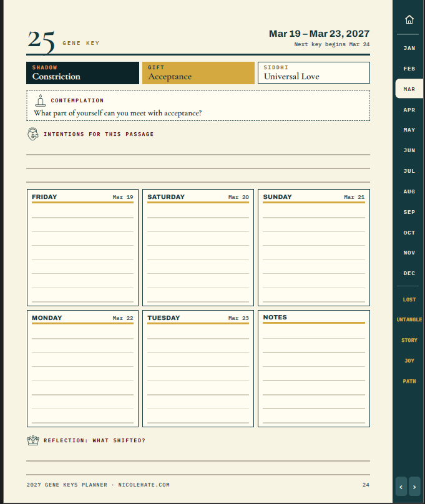Jump to the AUG month tab
Viewport: 425px width, 504px height.
pyautogui.click(x=409, y=191)
